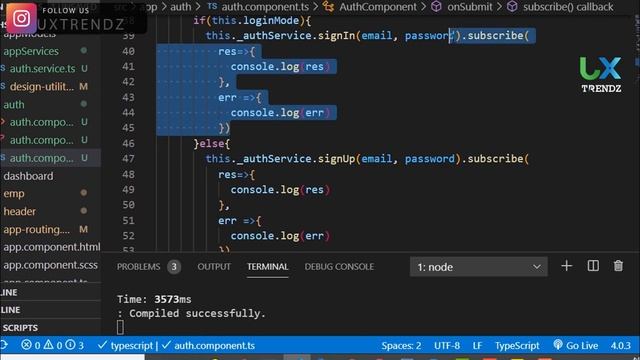Change the TypeScript language mode

click(x=517, y=346)
